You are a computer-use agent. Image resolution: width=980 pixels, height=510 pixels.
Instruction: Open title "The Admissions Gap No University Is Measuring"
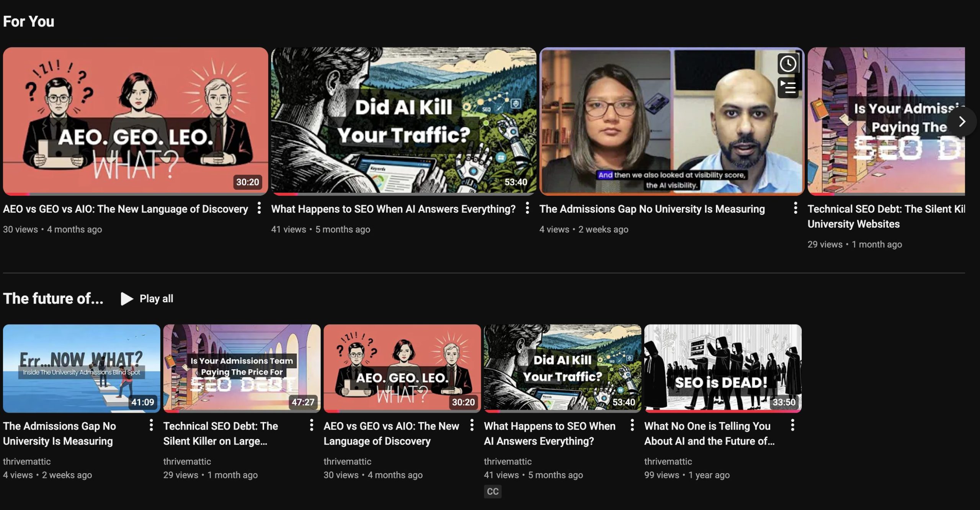[x=651, y=209]
